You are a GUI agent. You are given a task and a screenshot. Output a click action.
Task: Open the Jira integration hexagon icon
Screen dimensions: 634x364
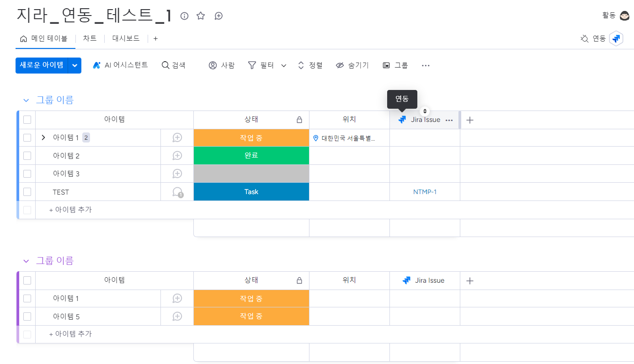click(x=616, y=39)
